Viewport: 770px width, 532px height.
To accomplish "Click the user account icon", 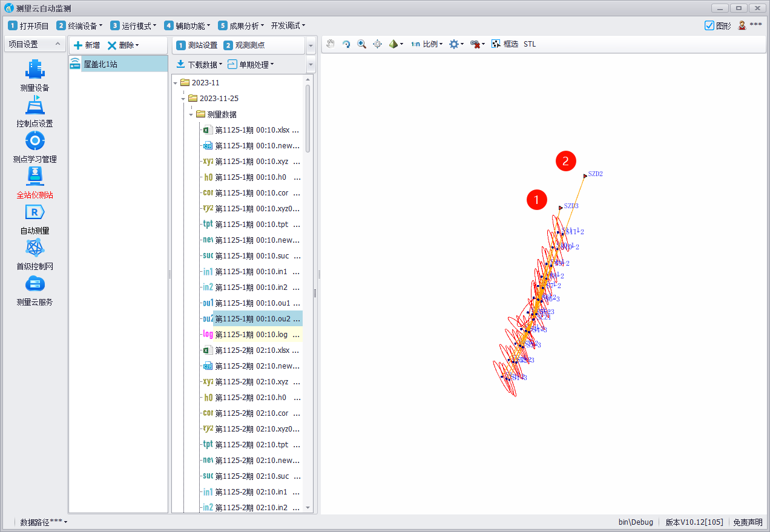I will pos(742,25).
